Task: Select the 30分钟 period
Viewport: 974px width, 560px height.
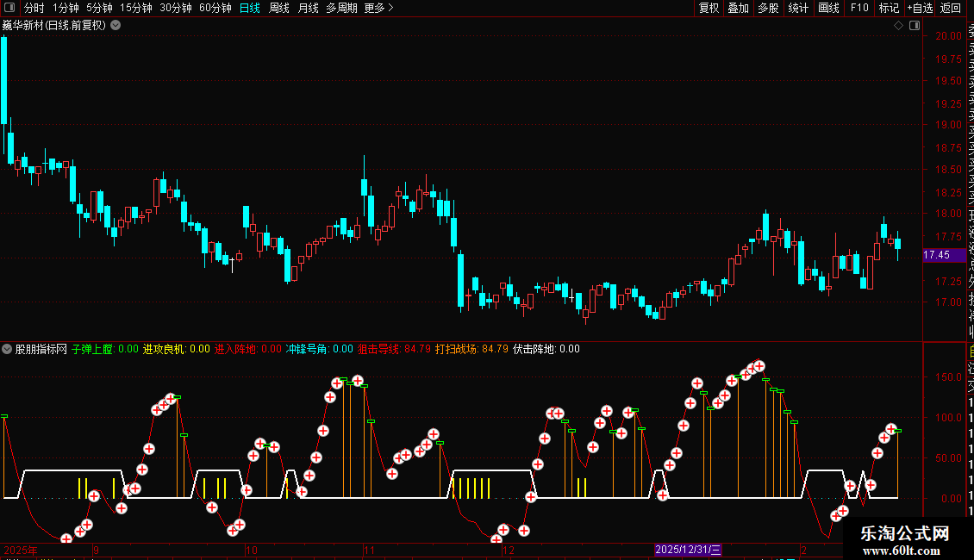Action: tap(175, 8)
